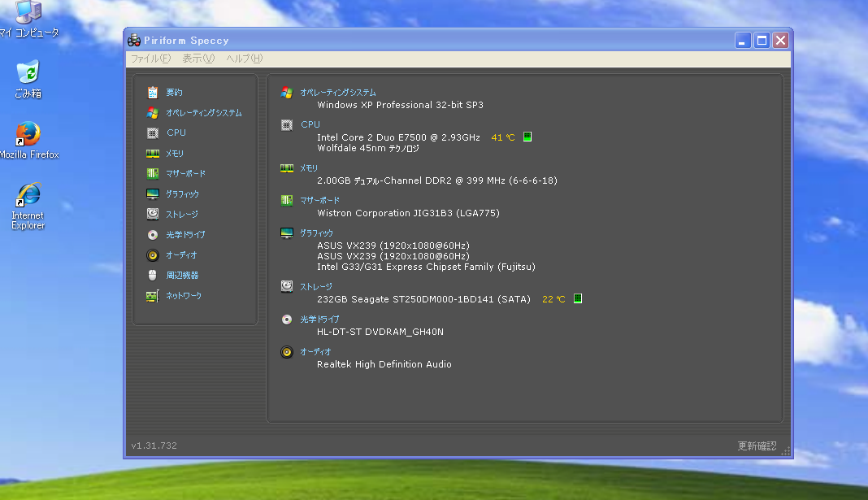Click Intel G33/G31 Express Chipset Family text
868x500 pixels.
(x=426, y=267)
